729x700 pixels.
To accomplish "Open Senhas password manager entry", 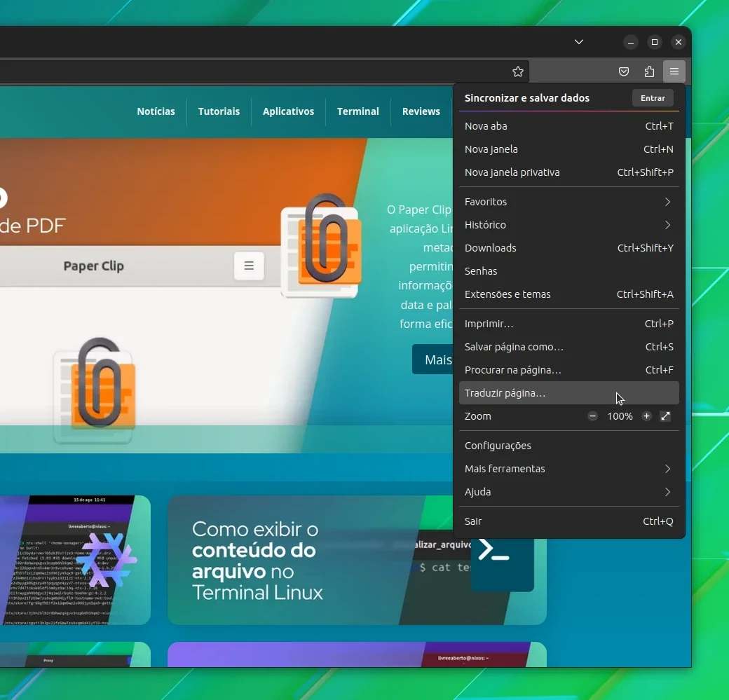I will click(x=568, y=271).
